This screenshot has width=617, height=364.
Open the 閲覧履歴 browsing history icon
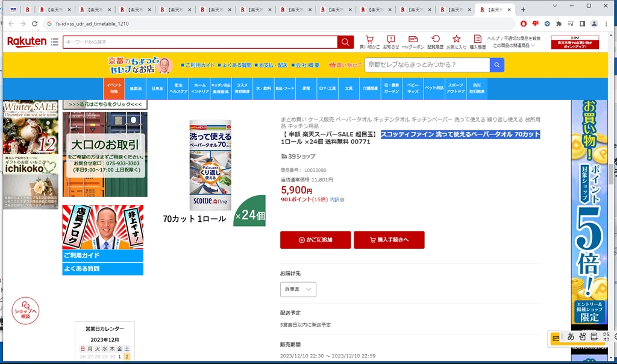pyautogui.click(x=435, y=42)
